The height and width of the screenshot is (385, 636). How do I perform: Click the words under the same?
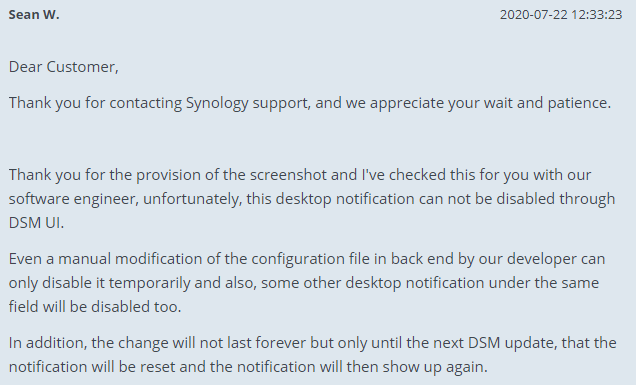click(544, 283)
